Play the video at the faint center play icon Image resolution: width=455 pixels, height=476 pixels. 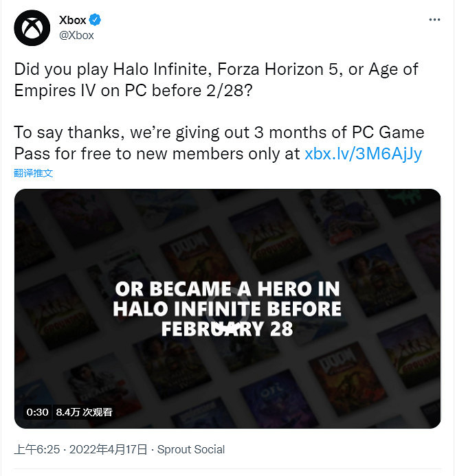[x=227, y=319]
